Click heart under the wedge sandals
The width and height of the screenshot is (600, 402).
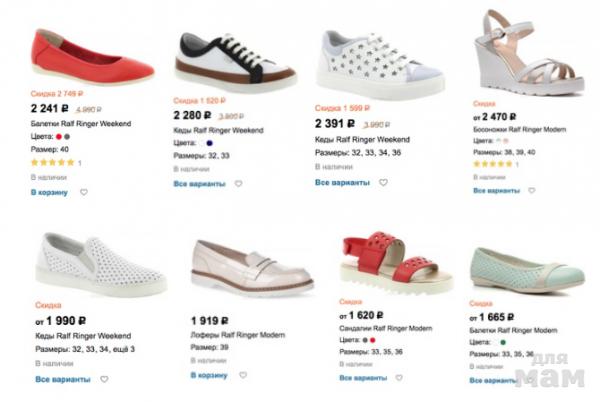point(531,192)
